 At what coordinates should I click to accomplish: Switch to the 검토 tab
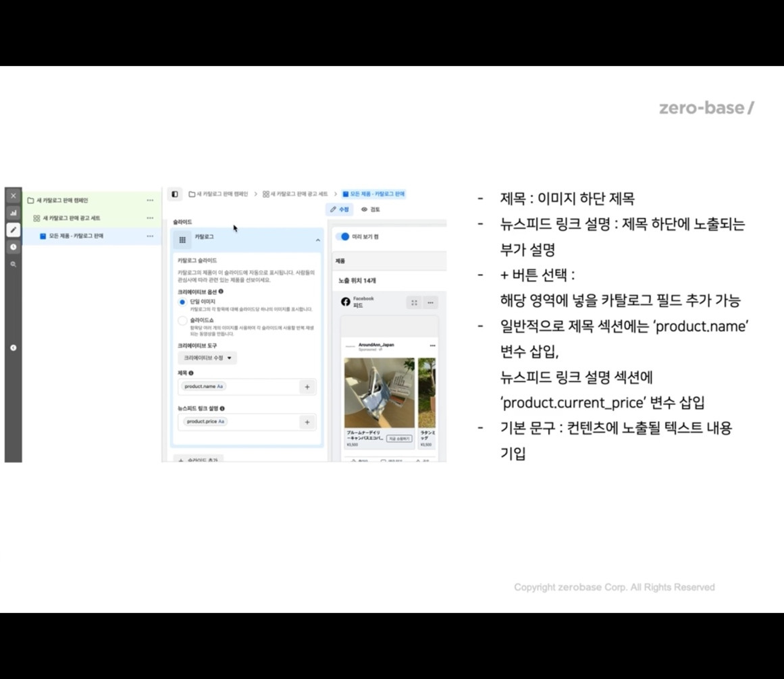coord(372,209)
